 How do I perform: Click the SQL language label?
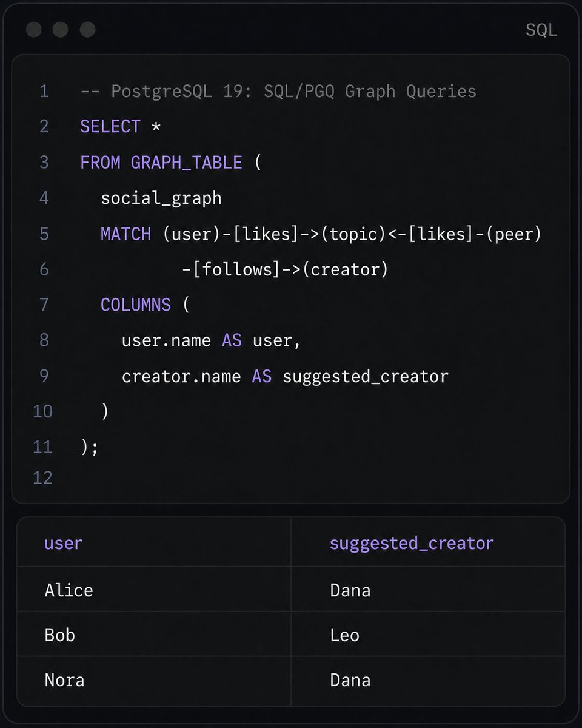click(541, 30)
